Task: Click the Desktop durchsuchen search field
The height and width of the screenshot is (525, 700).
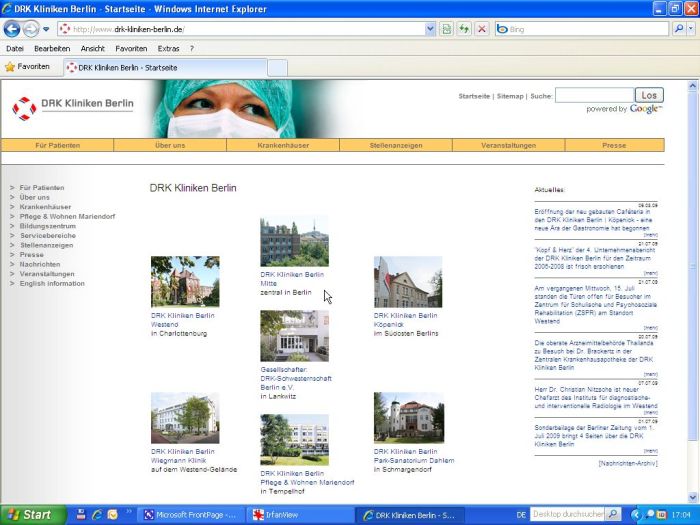Action: [567, 515]
